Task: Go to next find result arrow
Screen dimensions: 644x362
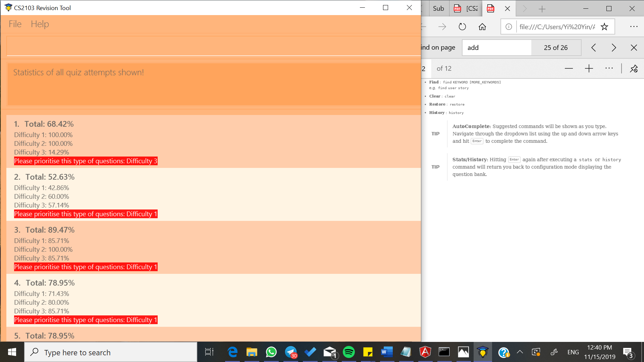Action: coord(613,48)
